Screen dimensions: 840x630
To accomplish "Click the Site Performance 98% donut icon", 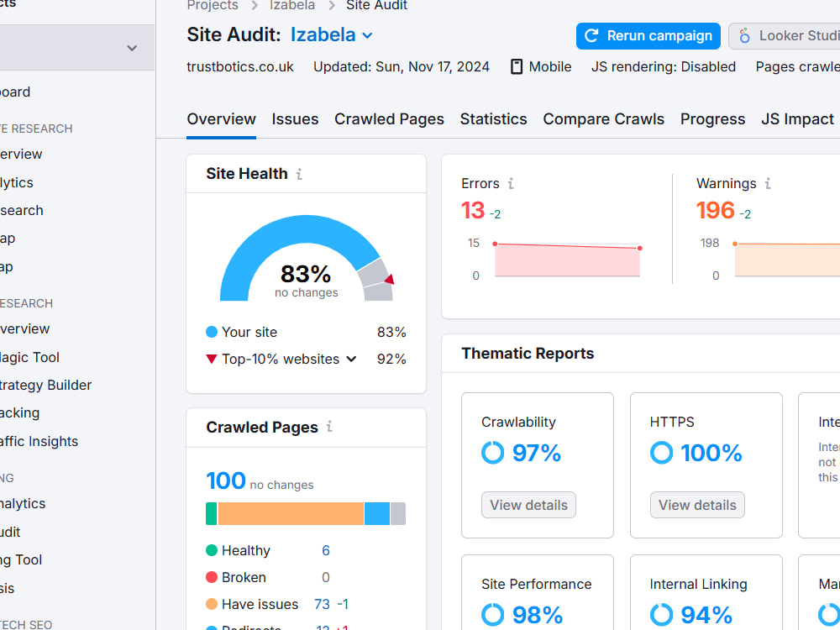I will [x=492, y=615].
